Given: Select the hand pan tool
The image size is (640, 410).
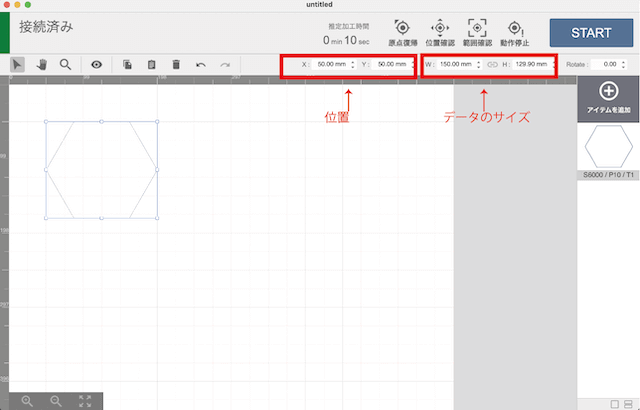Looking at the screenshot, I should [x=42, y=64].
